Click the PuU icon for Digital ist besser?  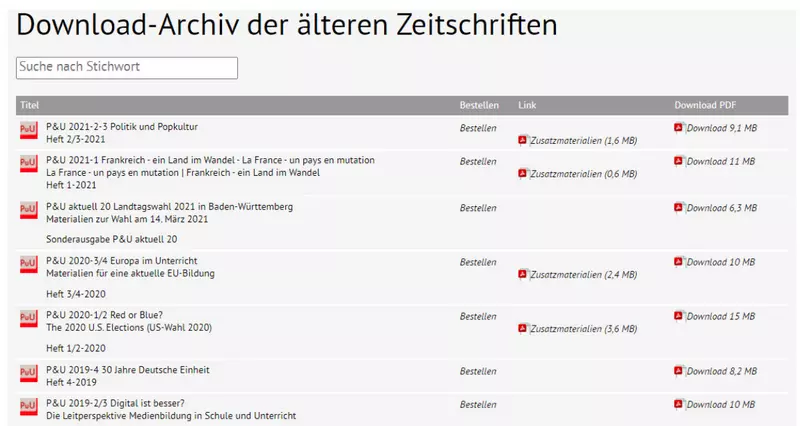29,406
